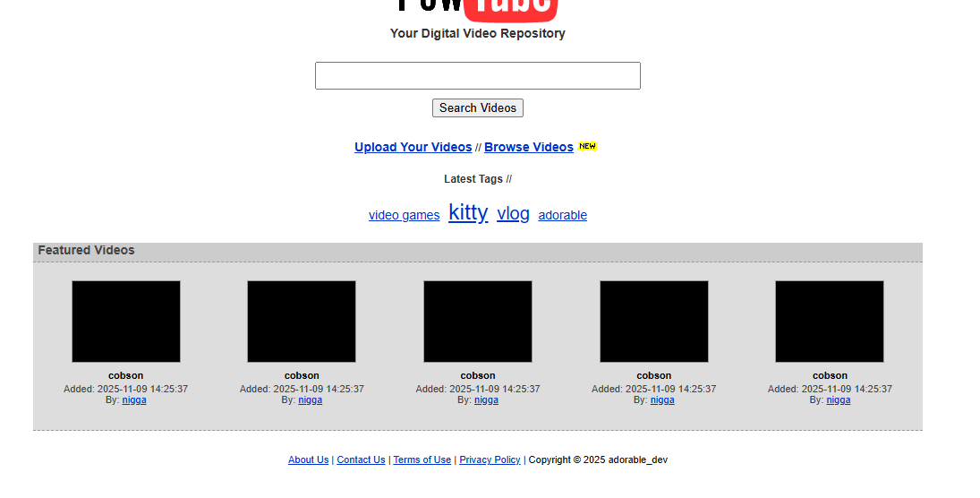Open the Upload Your Videos link
The image size is (980, 498).
point(413,147)
